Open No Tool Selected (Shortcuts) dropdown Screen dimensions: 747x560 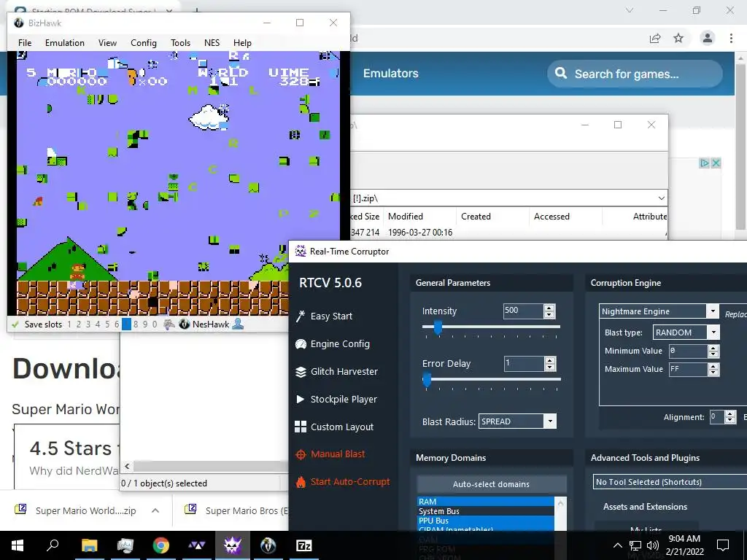tap(670, 482)
